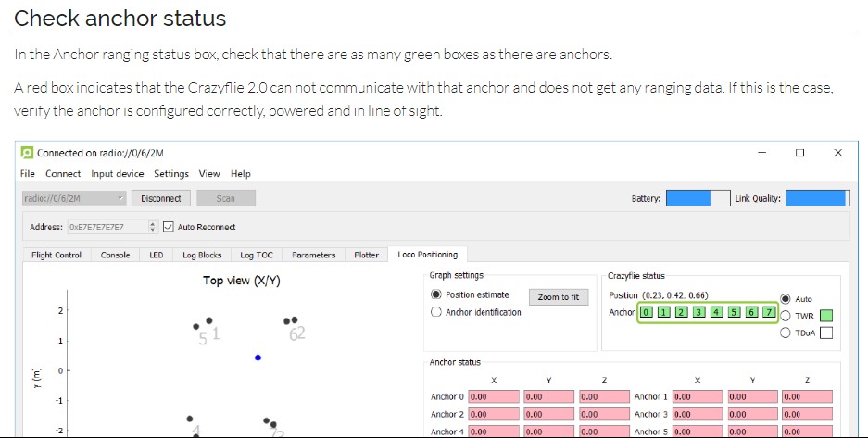Click green anchor 5 status box

(x=733, y=313)
